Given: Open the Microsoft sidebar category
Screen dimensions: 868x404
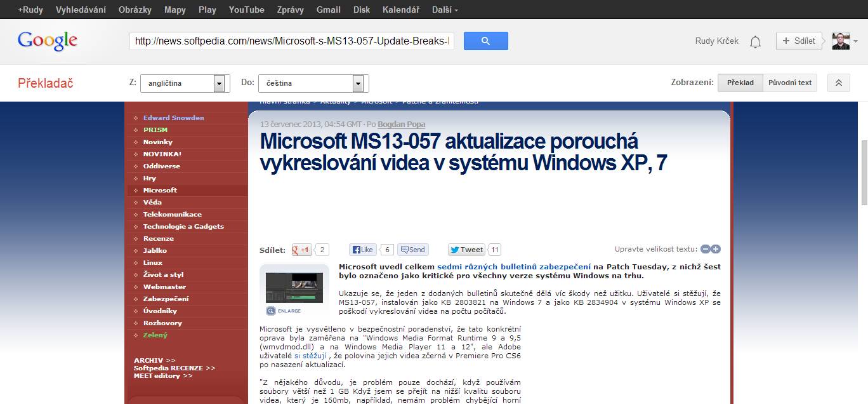Looking at the screenshot, I should point(160,190).
